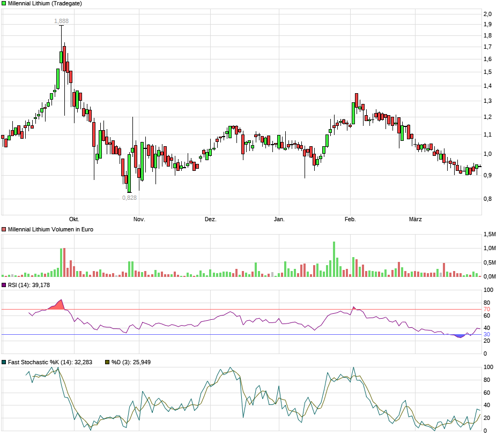The image size is (504, 436).
Task: Select the Millennial Lithium Volumen in Euro label
Action: tap(50, 229)
